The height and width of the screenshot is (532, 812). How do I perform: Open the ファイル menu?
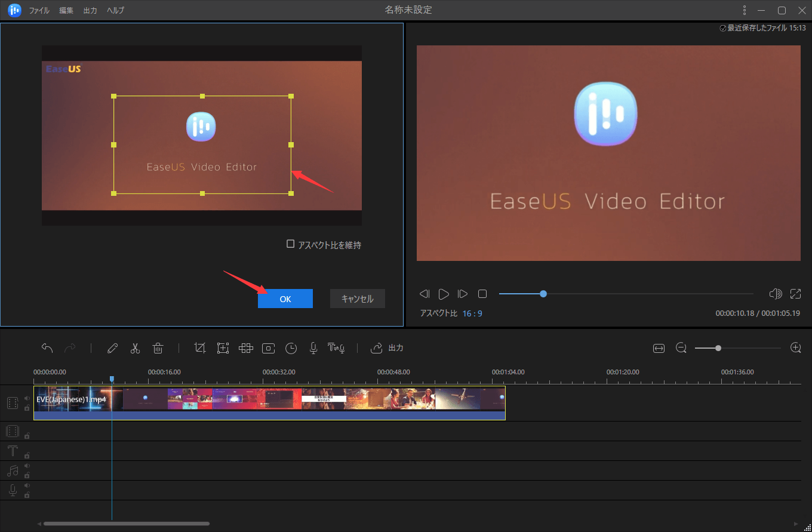(x=39, y=11)
